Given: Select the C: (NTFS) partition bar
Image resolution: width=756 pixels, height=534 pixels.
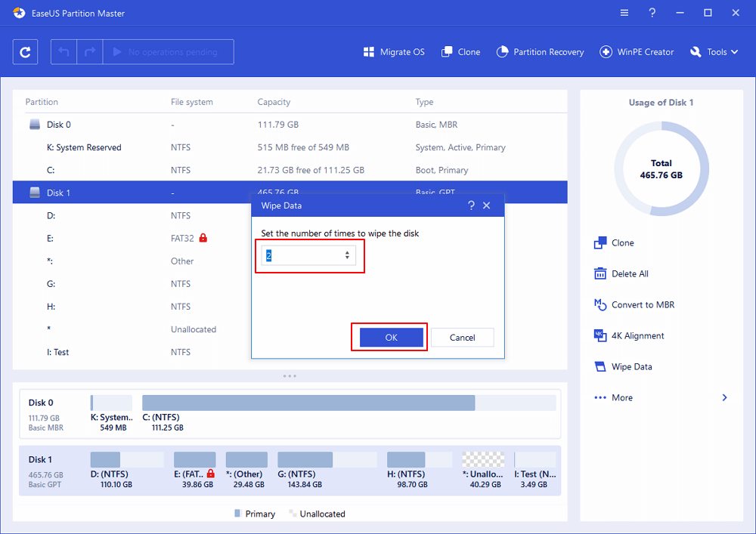Looking at the screenshot, I should click(308, 403).
